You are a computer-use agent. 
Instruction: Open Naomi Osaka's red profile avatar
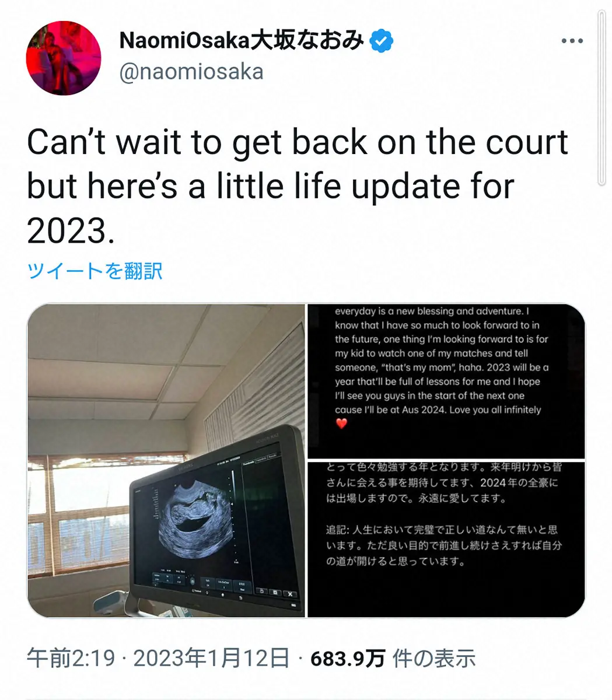[x=64, y=58]
